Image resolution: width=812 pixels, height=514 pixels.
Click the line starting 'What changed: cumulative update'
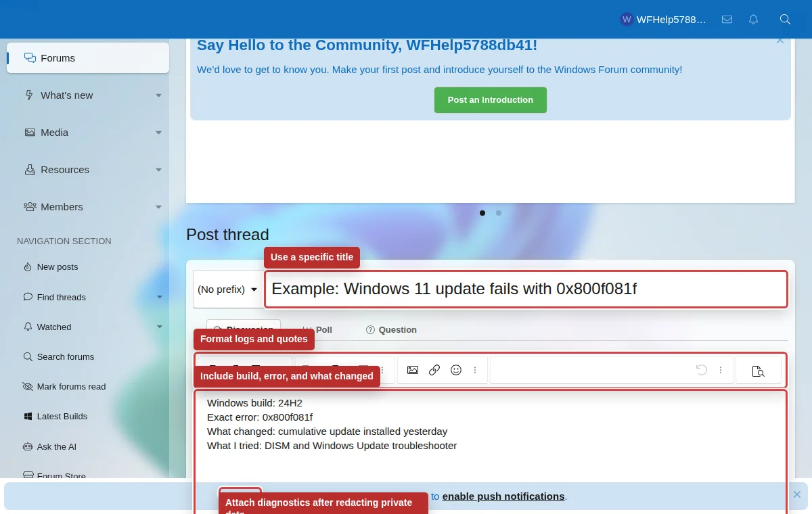coord(327,431)
